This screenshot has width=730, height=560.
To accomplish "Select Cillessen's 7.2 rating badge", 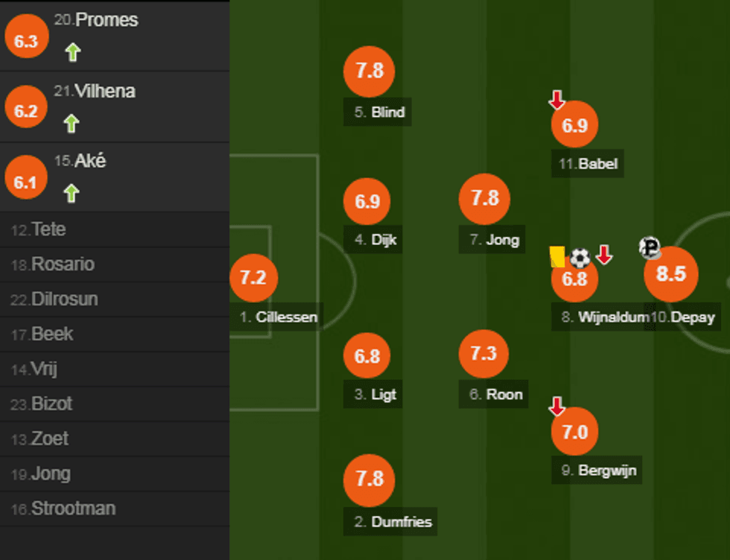I will coord(253,278).
